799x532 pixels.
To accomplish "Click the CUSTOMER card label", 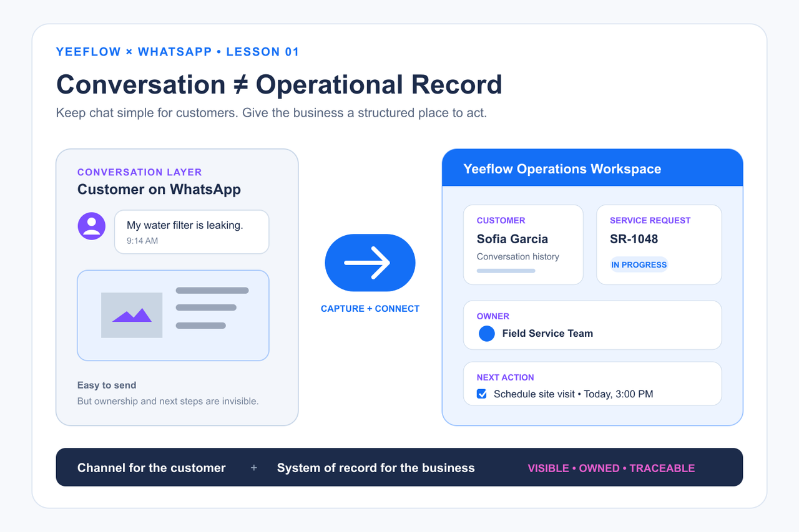I will click(501, 220).
